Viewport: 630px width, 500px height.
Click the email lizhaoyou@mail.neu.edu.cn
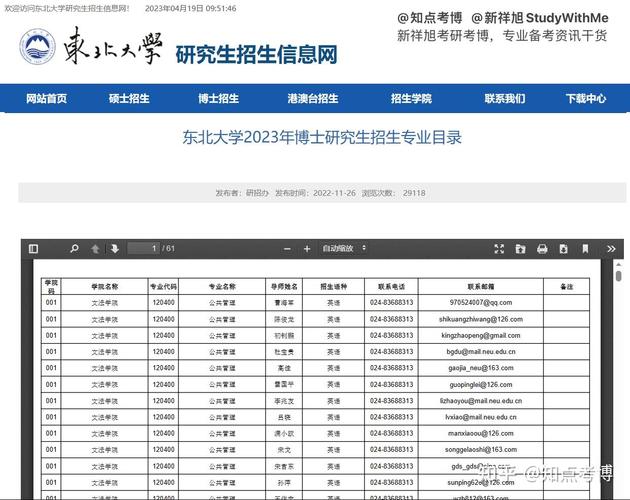click(x=481, y=401)
